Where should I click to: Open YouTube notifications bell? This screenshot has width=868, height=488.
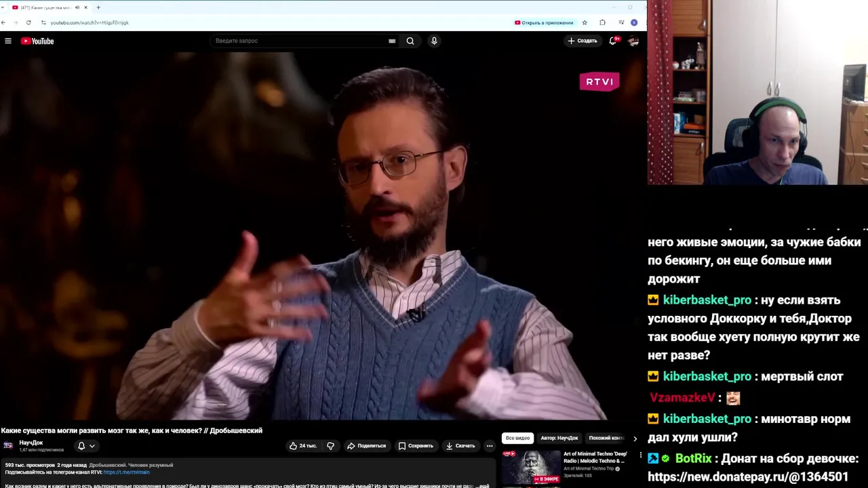coord(613,41)
